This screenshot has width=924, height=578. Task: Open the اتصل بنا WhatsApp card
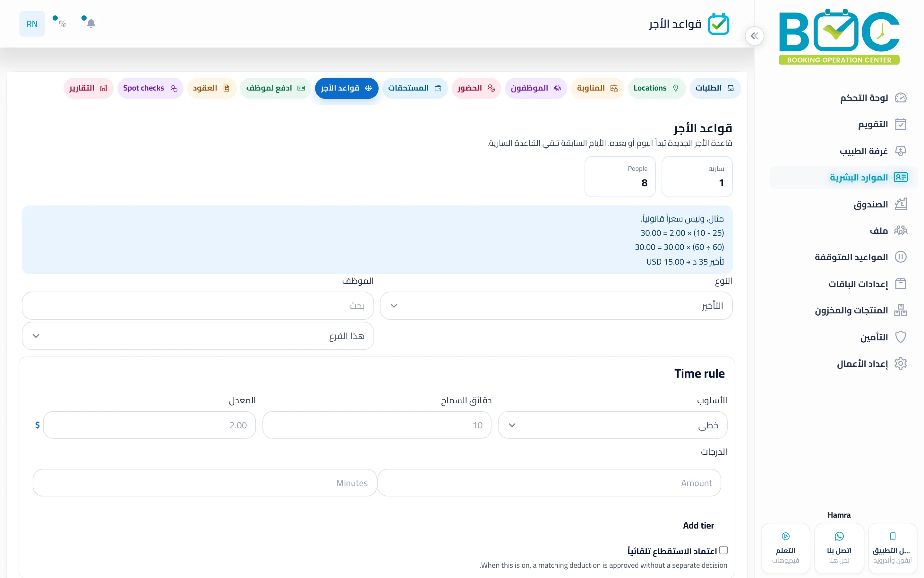coord(839,548)
